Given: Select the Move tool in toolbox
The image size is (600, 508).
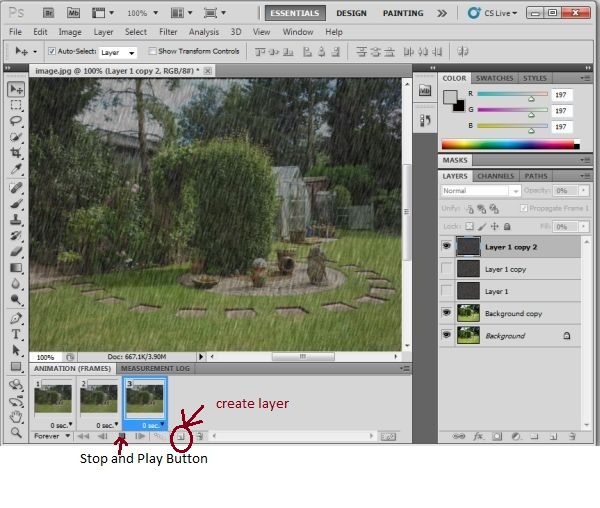Looking at the screenshot, I should tap(16, 89).
